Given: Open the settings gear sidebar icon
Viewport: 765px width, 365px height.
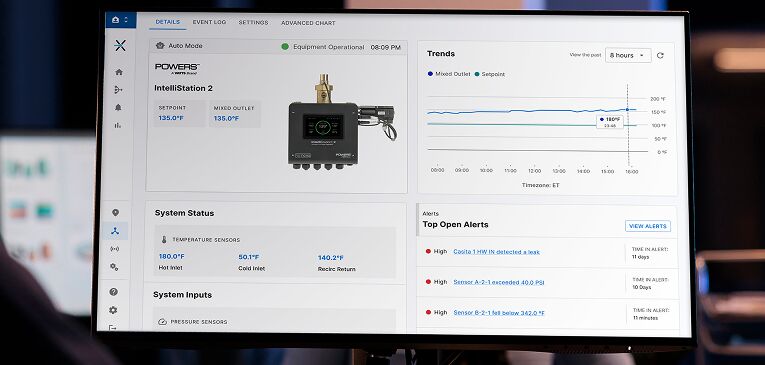Looking at the screenshot, I should pos(113,310).
